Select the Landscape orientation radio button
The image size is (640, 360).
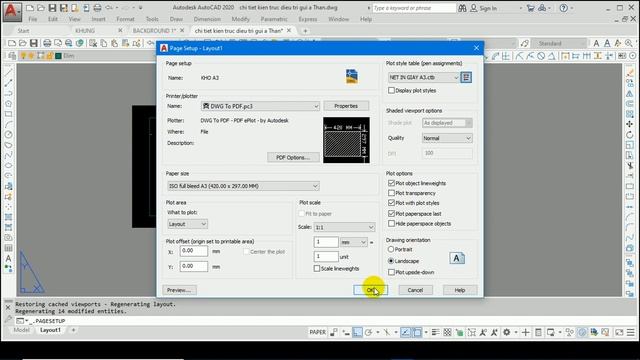click(391, 260)
